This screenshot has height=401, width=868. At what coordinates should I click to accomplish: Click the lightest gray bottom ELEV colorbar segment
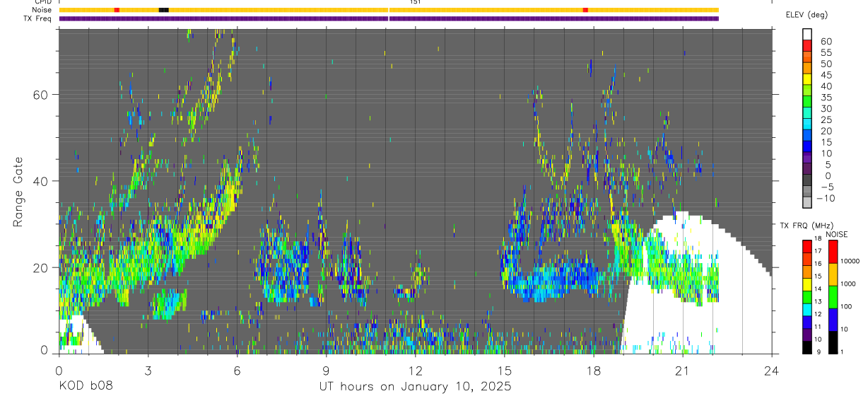click(807, 203)
